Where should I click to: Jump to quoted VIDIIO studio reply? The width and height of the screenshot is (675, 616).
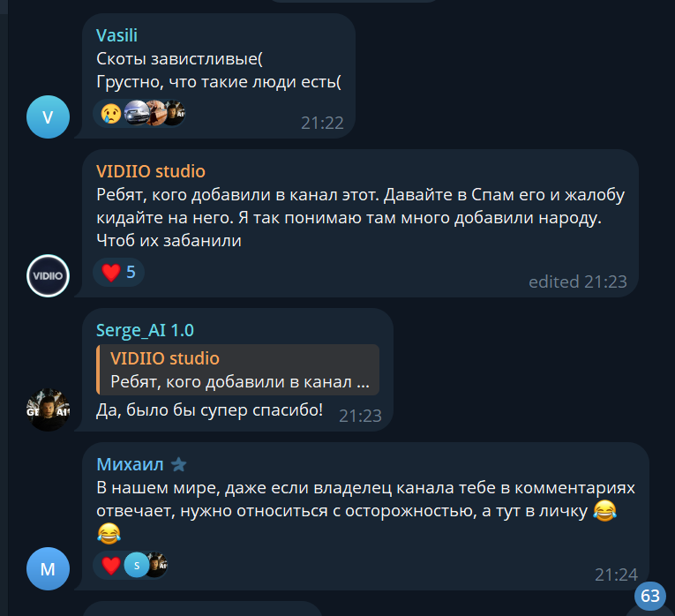[237, 370]
